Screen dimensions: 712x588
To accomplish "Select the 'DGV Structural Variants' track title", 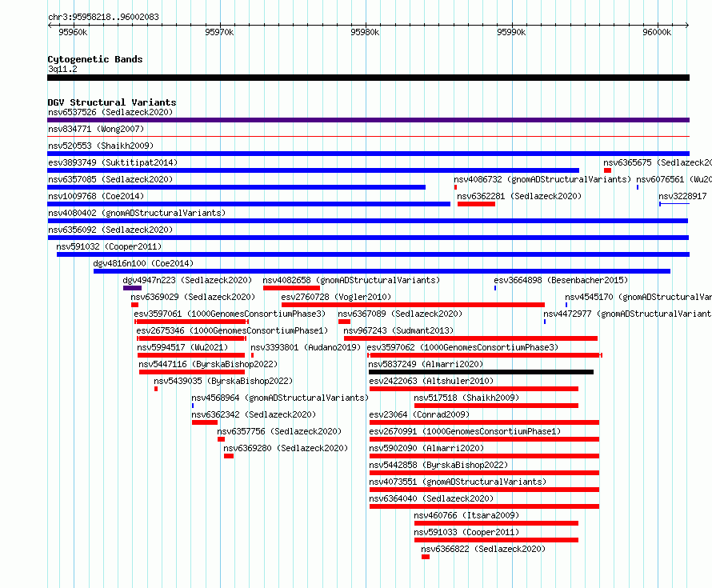I will tap(112, 102).
